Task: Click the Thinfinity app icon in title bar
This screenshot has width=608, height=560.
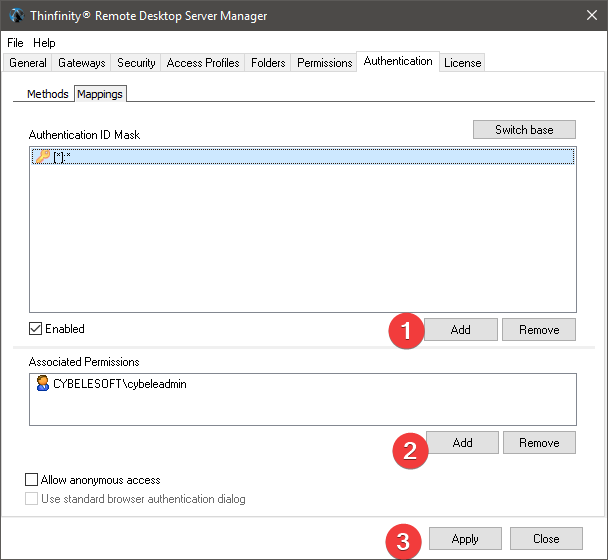Action: click(x=15, y=17)
